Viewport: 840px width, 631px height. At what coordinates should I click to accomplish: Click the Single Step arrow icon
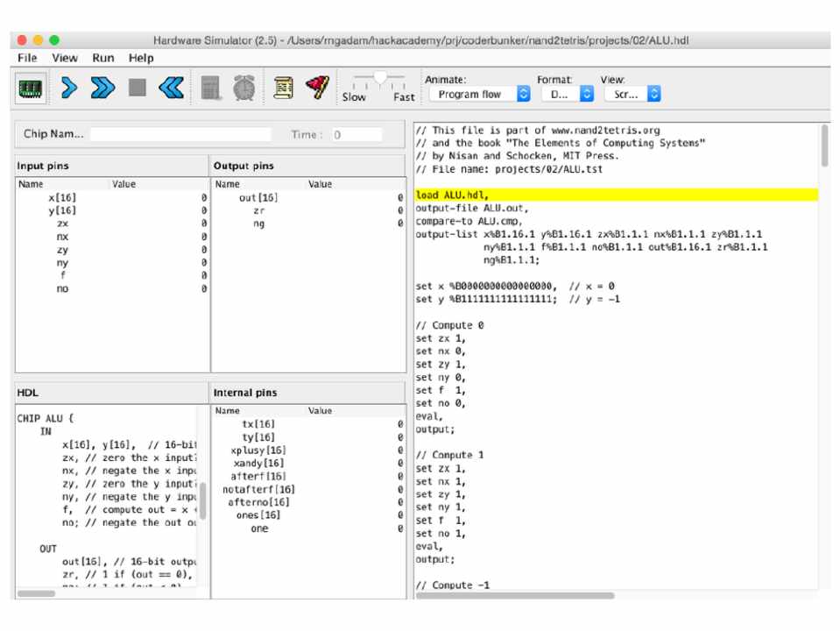(x=70, y=88)
